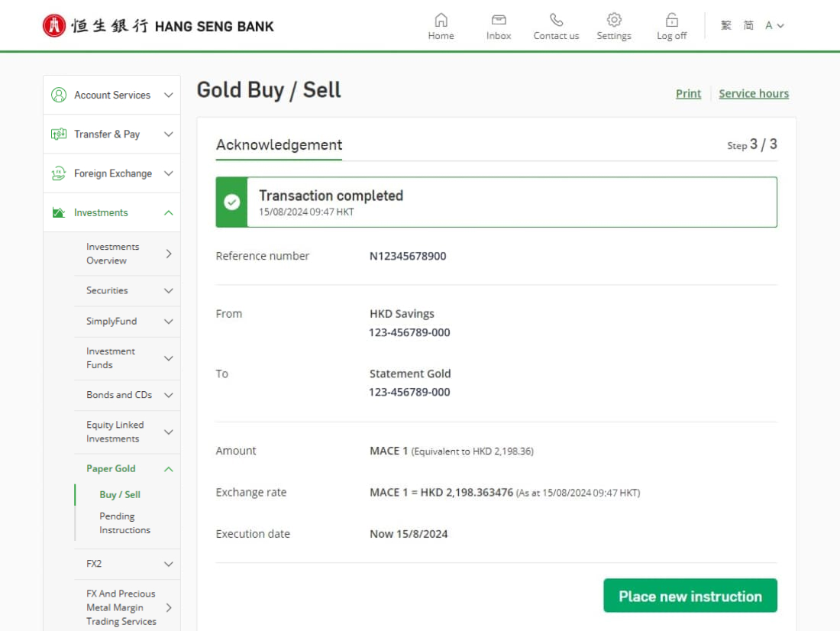Click the Account Services person icon

59,95
